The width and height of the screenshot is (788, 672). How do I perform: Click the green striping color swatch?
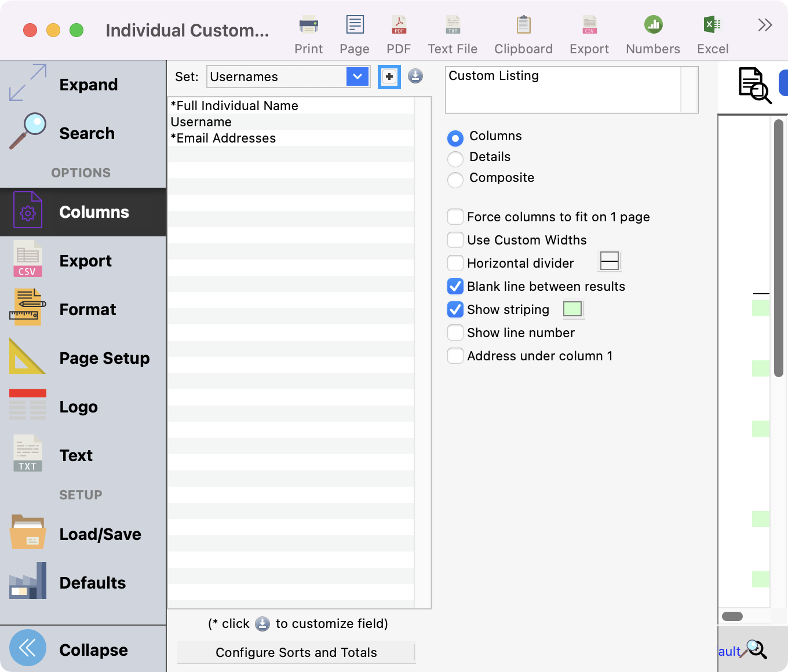click(x=572, y=309)
